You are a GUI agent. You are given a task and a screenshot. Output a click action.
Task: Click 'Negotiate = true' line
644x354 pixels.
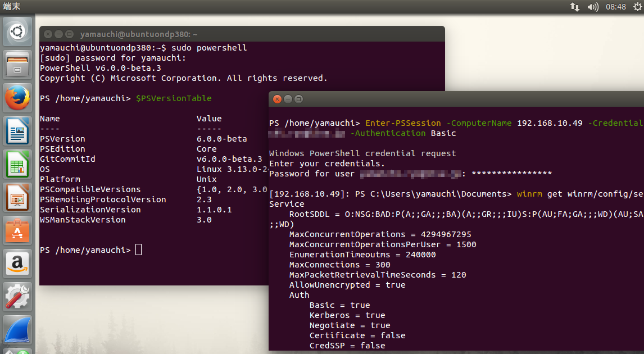350,325
